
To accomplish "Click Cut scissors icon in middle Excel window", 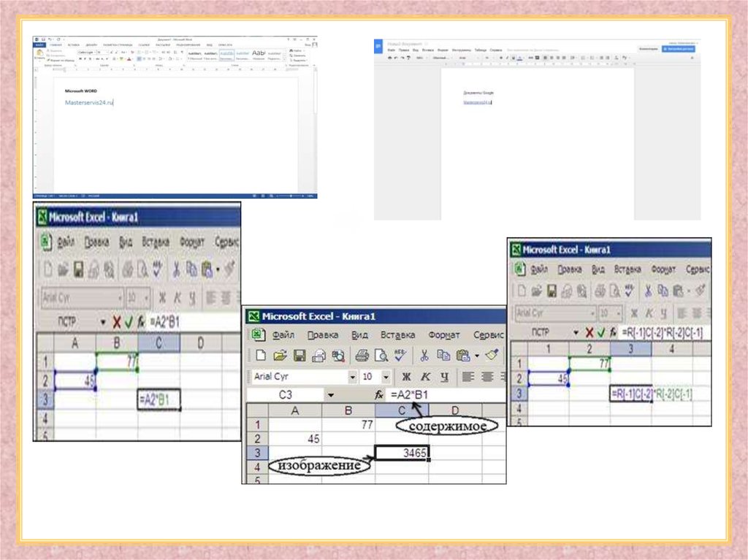I will tap(424, 356).
